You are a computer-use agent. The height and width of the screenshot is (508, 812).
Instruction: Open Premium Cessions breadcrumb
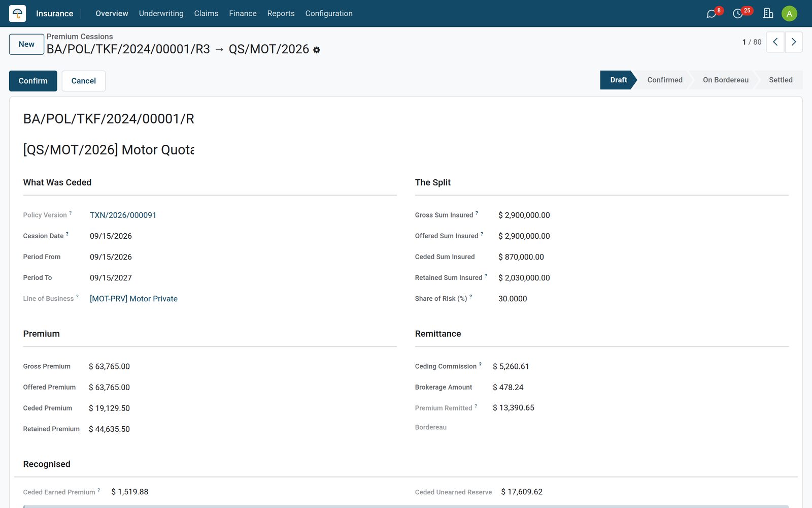tap(80, 37)
